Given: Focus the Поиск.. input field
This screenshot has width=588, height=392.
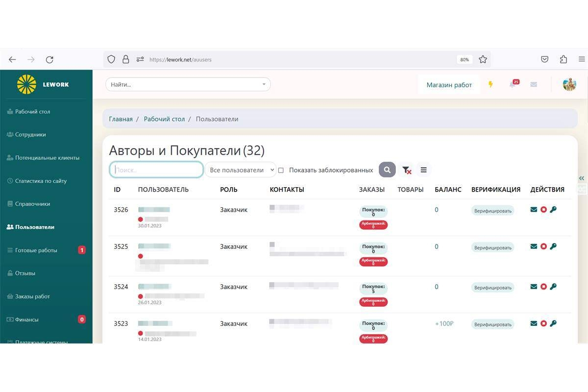Looking at the screenshot, I should click(x=156, y=170).
